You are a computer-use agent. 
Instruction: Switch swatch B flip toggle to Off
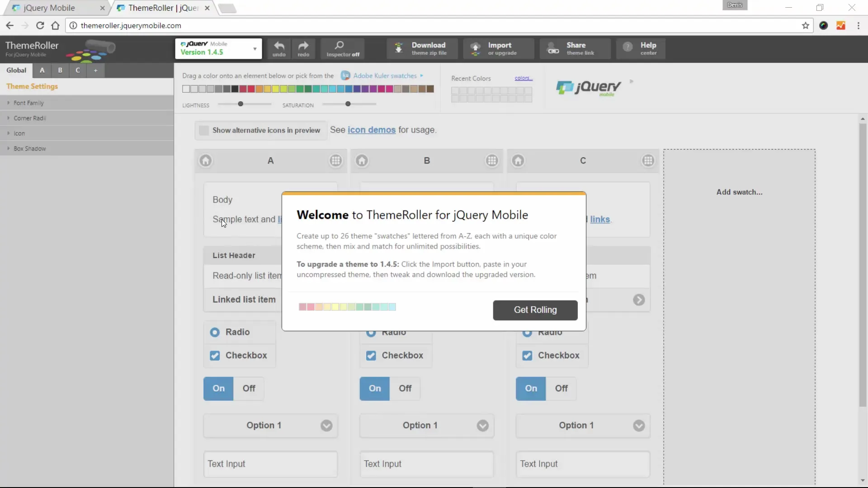pyautogui.click(x=405, y=389)
